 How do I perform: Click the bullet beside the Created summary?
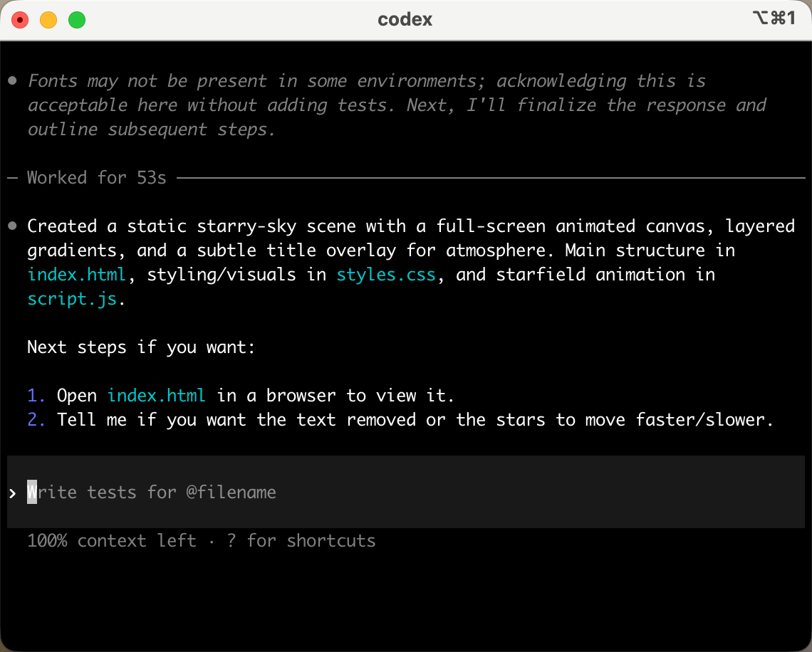(13, 226)
